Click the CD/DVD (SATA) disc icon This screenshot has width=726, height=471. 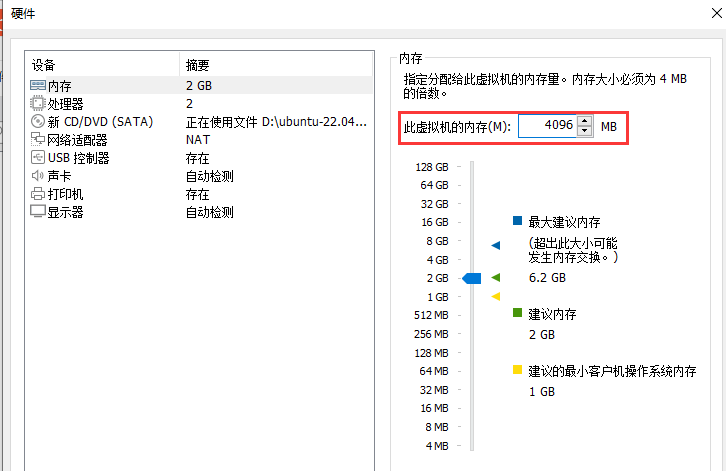(38, 121)
